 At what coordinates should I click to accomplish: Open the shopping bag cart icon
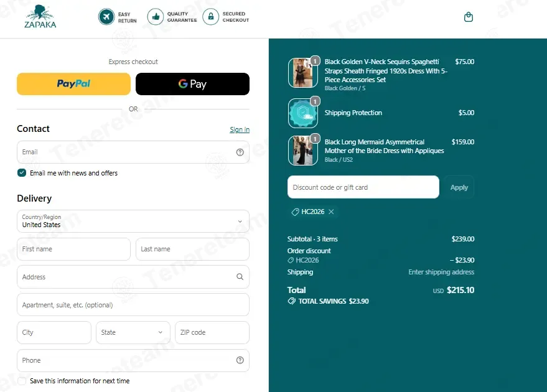pos(468,17)
